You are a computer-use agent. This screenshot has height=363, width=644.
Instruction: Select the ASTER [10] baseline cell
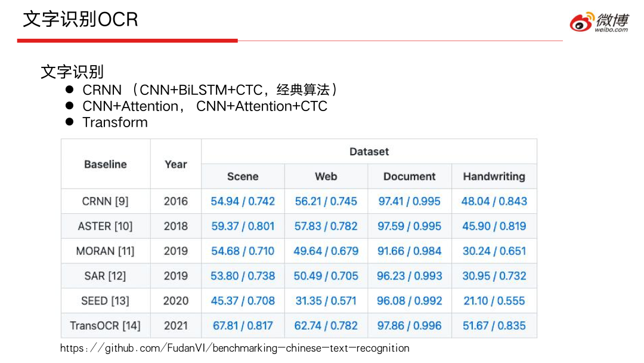[x=105, y=226]
